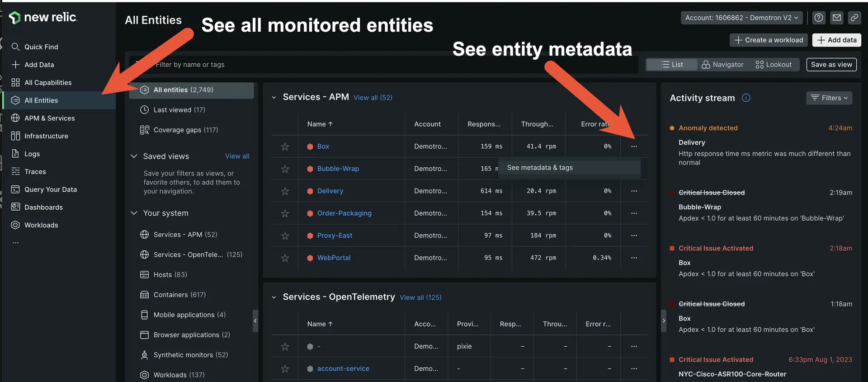The height and width of the screenshot is (382, 868).
Task: Open the Activity stream Filters dropdown
Action: coord(829,98)
